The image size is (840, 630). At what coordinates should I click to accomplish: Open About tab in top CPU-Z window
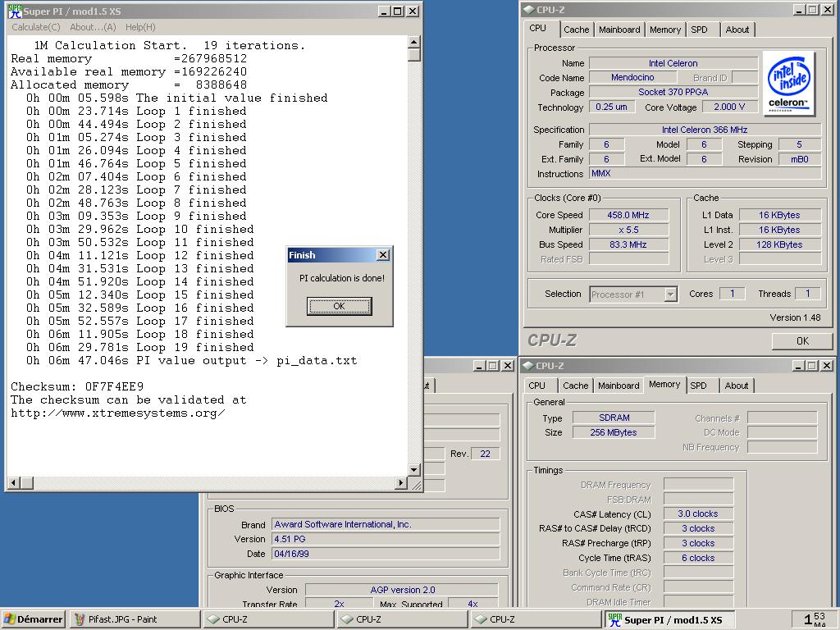pyautogui.click(x=737, y=30)
